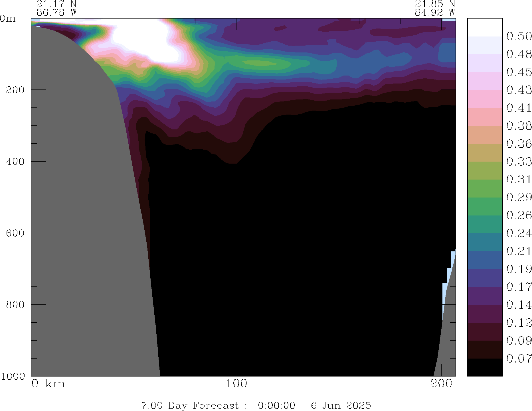
Task: Click the 1000 depth label at the bottom left
Action: pos(13,376)
